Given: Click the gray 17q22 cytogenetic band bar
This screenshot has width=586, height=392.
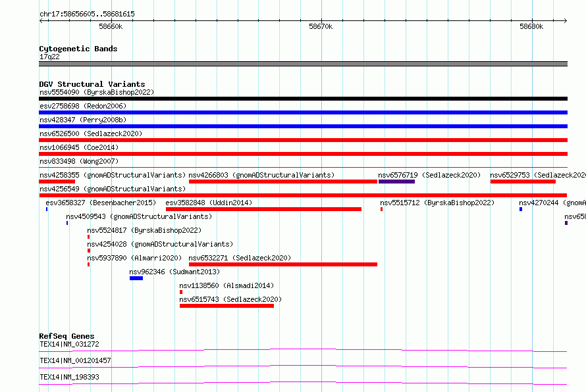Looking at the screenshot, I should 303,64.
